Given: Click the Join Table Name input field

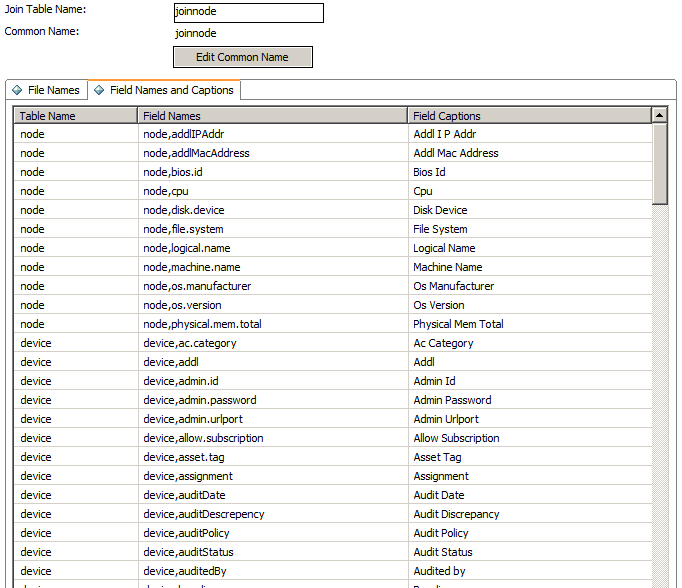Looking at the screenshot, I should click(x=248, y=13).
